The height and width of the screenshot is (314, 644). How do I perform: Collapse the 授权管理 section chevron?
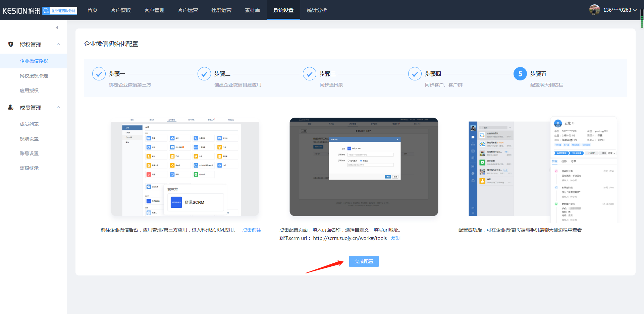[58, 45]
